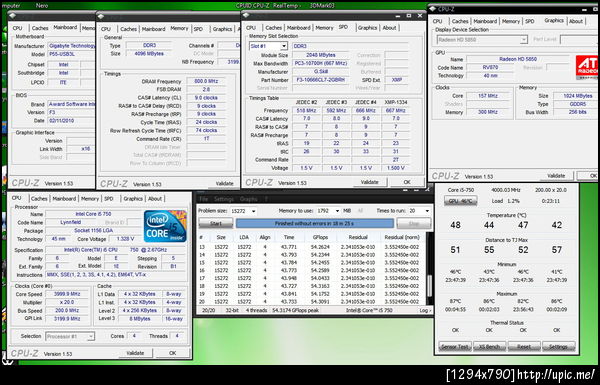Select SPD tab in Graphics window
Screen dimensions: 600x385
[x=530, y=21]
